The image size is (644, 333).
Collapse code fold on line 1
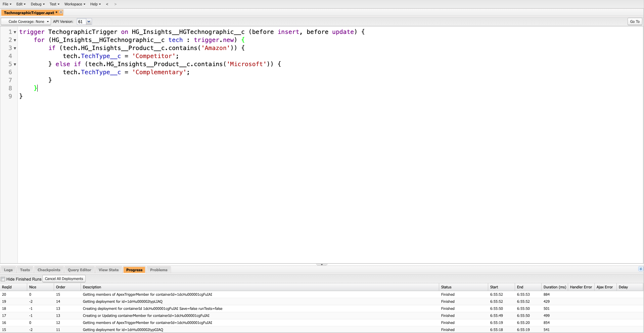click(x=15, y=32)
